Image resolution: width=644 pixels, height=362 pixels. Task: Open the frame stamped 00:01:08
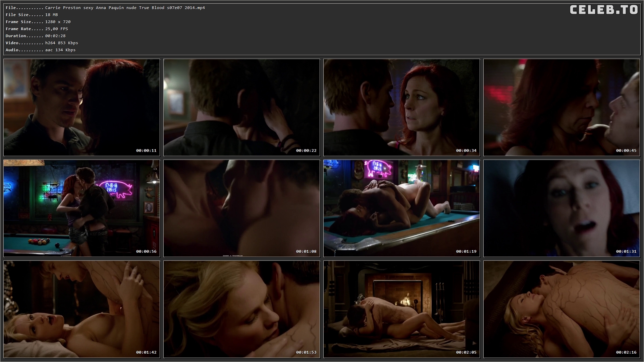pos(241,208)
